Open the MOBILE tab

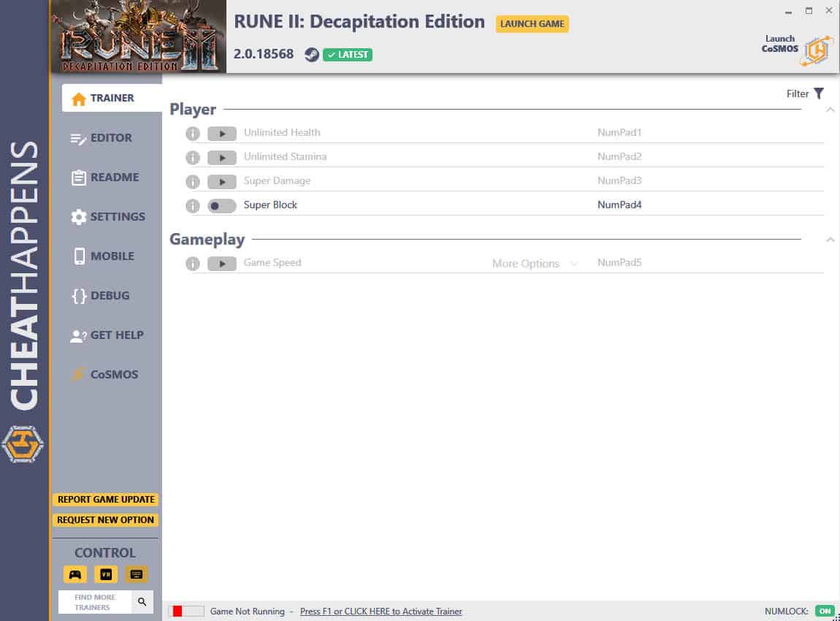coord(102,256)
